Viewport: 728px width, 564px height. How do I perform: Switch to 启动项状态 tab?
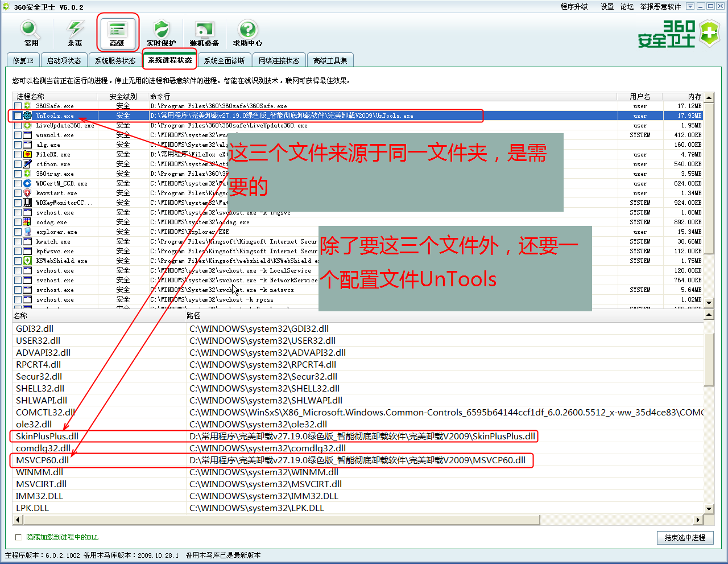[64, 60]
